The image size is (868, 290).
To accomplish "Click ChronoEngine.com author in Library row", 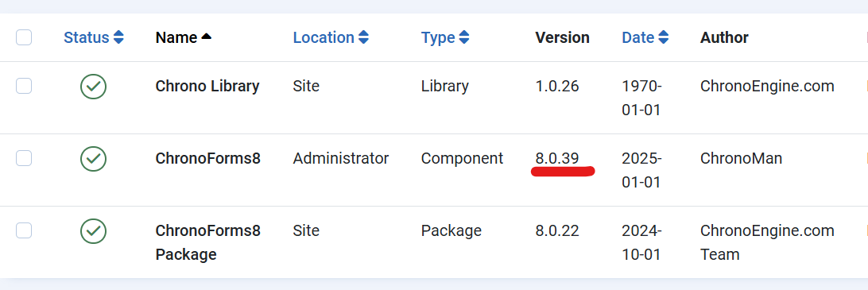I will [767, 87].
